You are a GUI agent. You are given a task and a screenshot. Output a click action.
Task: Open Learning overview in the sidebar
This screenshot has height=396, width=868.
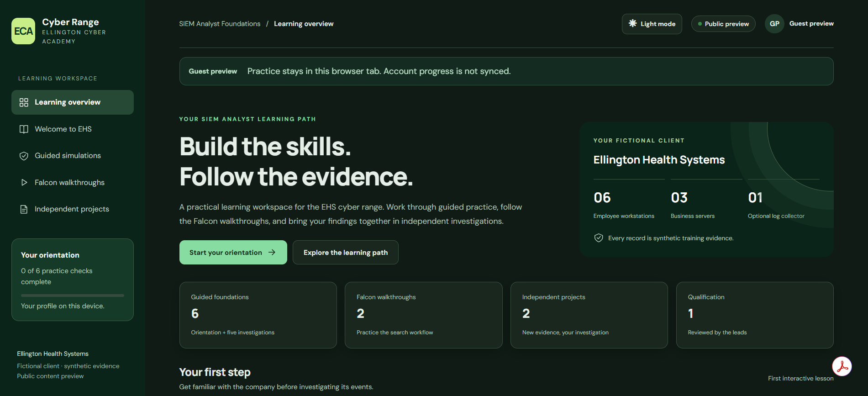[x=73, y=102]
